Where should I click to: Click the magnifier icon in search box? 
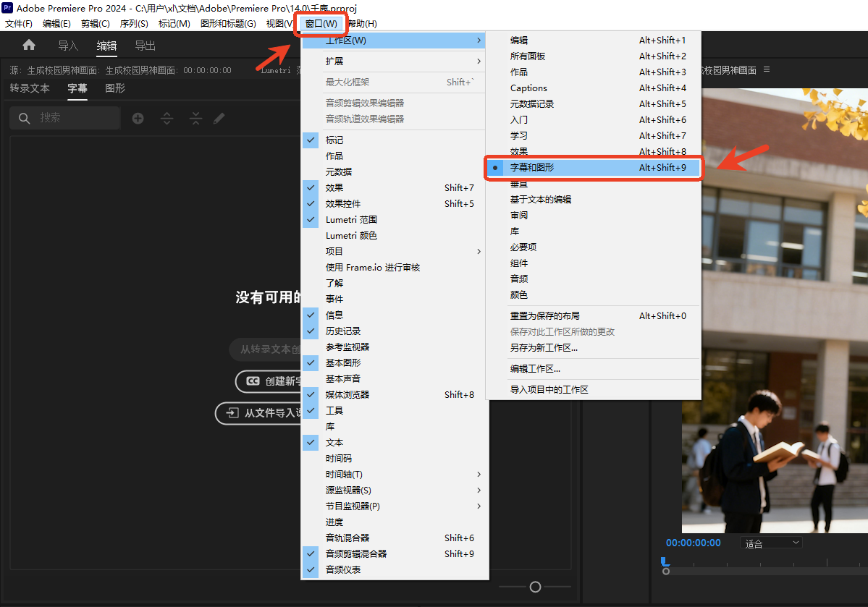coord(25,118)
